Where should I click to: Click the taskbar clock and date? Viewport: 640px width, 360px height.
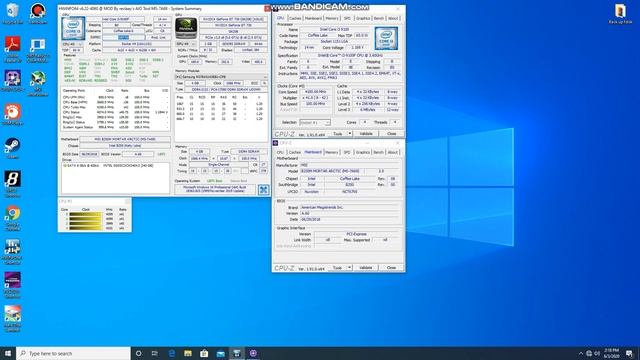611,353
